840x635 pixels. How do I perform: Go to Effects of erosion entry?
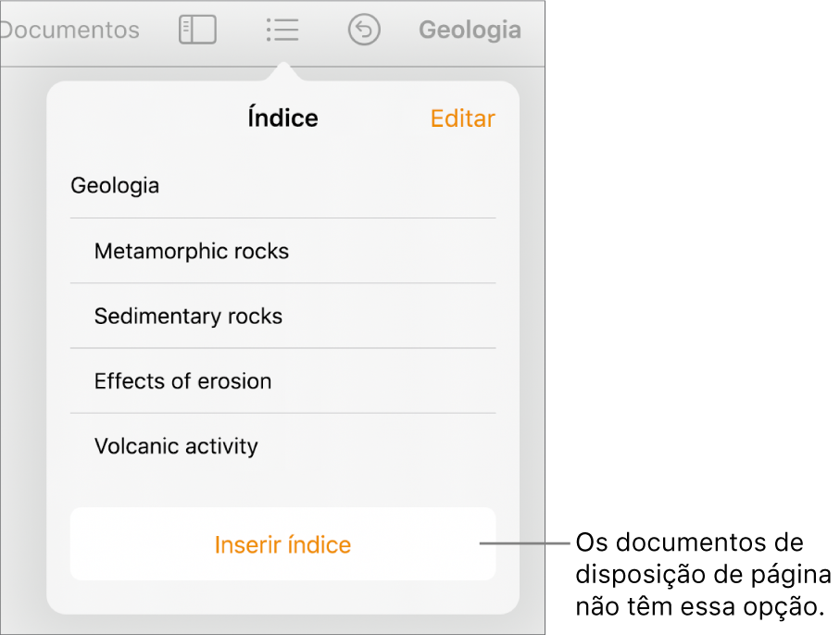282,381
